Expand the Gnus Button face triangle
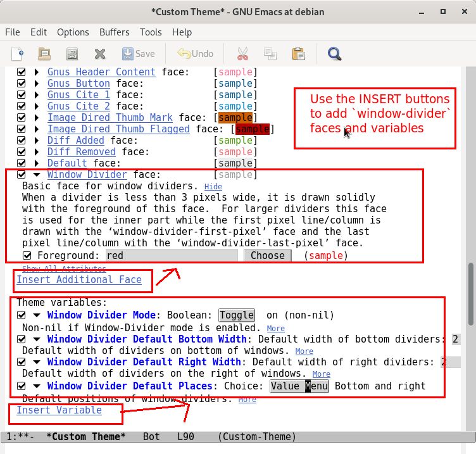476x454 pixels. click(x=37, y=83)
